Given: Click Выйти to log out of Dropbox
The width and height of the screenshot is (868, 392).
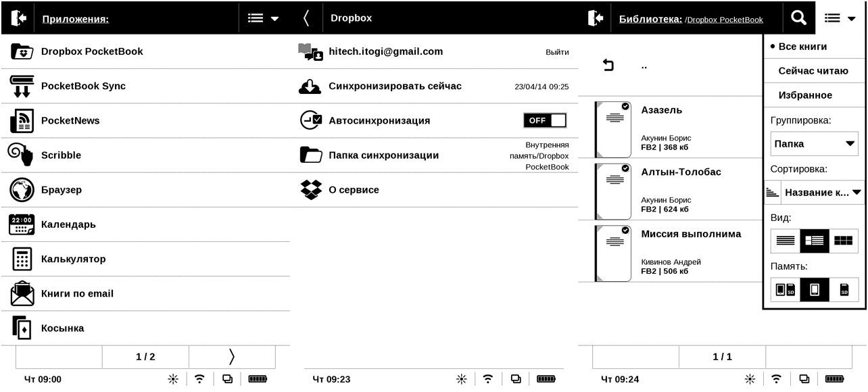Looking at the screenshot, I should coord(557,52).
